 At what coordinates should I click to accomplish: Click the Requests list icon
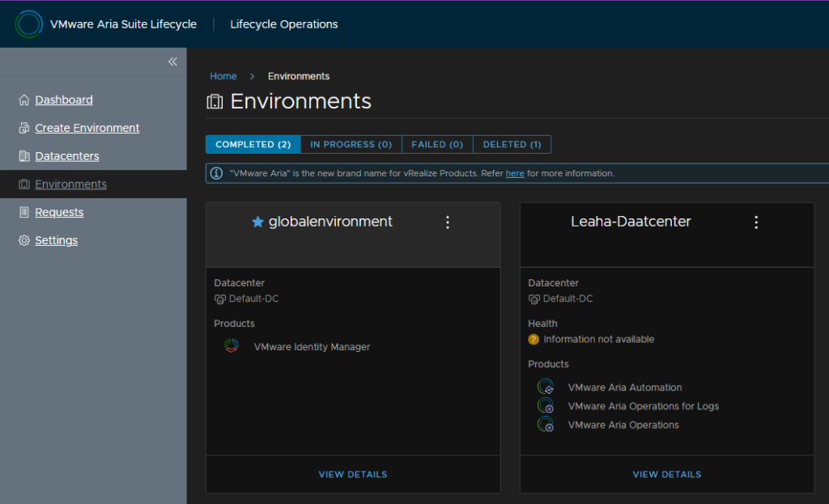tap(23, 212)
